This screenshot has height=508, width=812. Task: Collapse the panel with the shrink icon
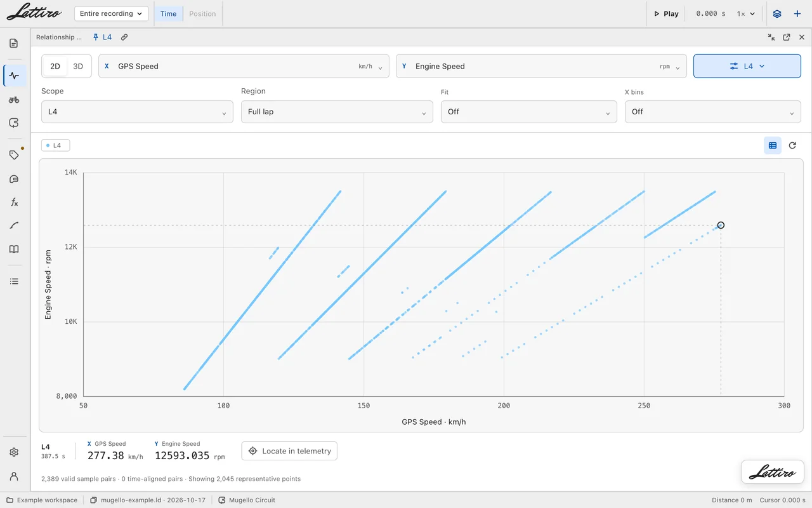771,37
